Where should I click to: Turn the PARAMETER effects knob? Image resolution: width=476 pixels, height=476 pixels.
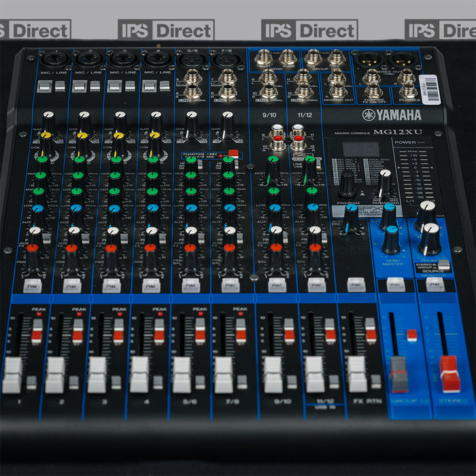385,183
